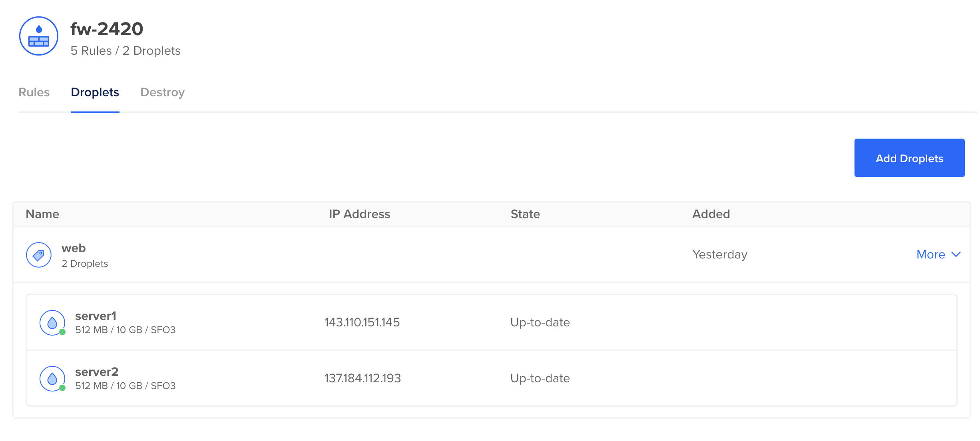This screenshot has height=441, width=980.
Task: Click the droplet glyph inside the firewall badge
Action: (38, 28)
